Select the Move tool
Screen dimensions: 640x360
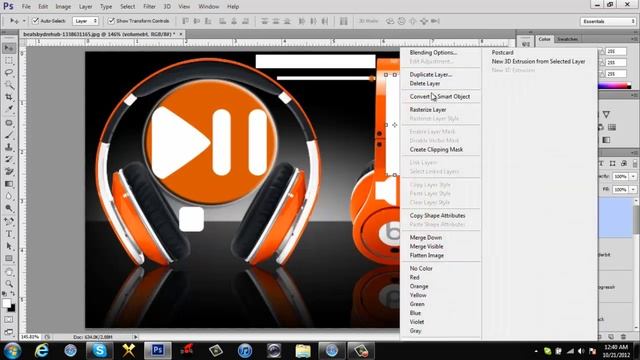pyautogui.click(x=9, y=48)
